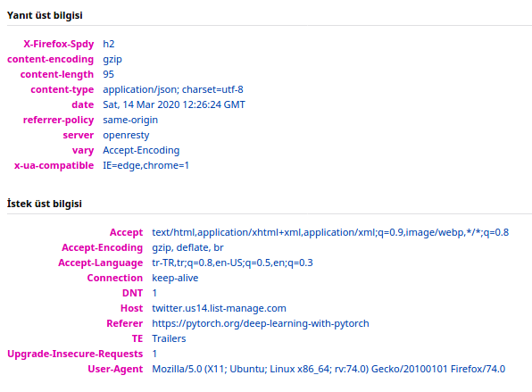
Task: Click the content-length value 95
Action: tap(109, 74)
